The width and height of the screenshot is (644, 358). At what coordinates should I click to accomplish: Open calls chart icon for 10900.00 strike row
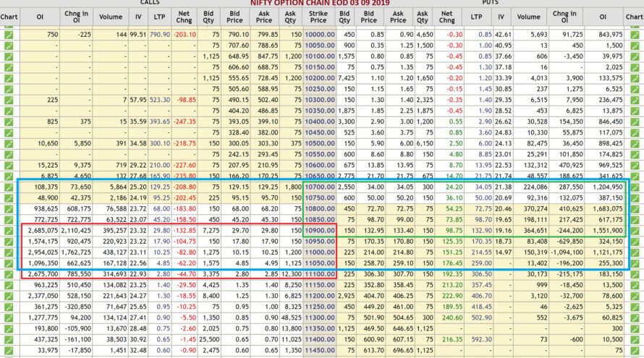coord(9,230)
